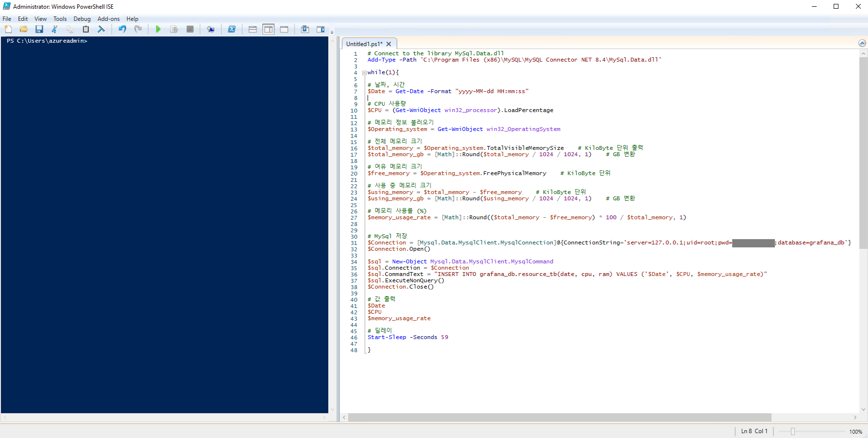Open the File menu

click(x=7, y=19)
